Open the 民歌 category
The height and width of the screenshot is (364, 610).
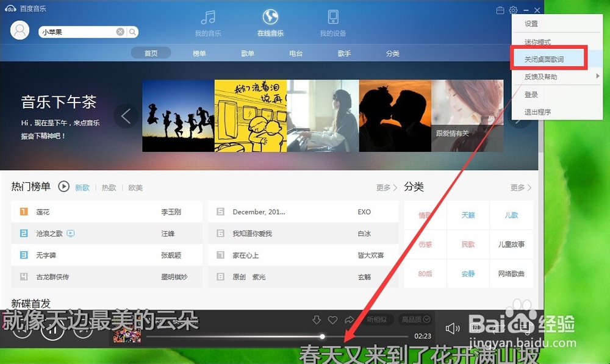468,244
